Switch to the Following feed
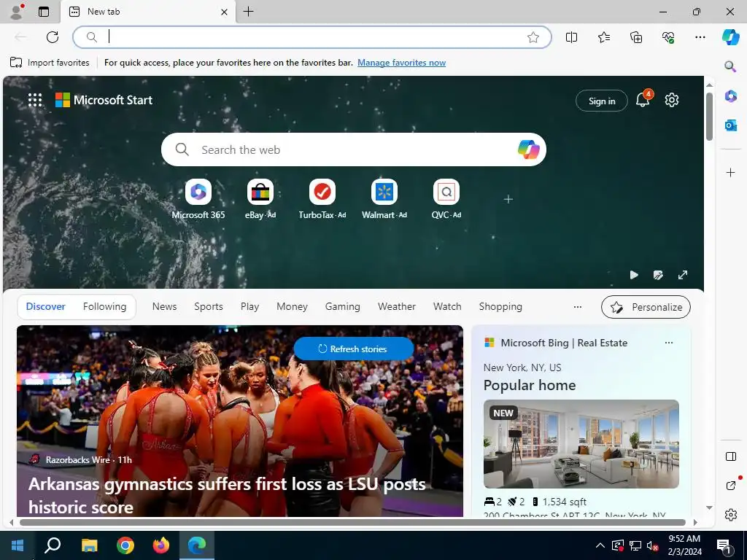Image resolution: width=747 pixels, height=560 pixels. (x=104, y=307)
